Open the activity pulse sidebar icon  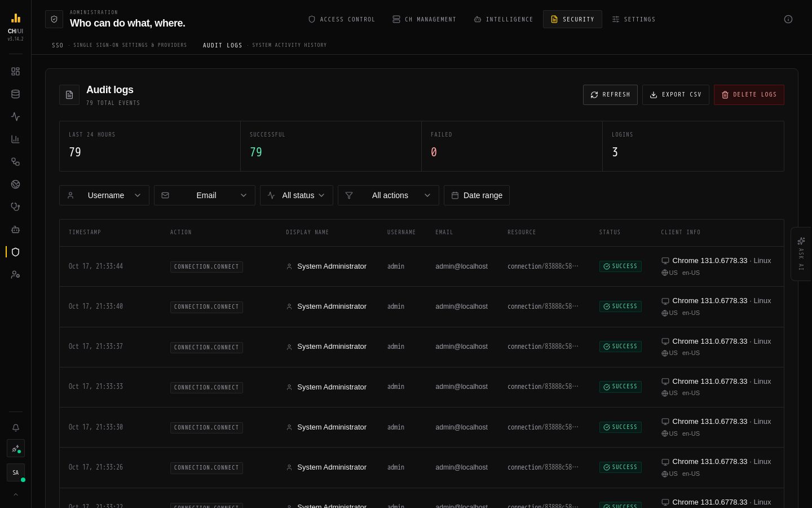pos(15,117)
